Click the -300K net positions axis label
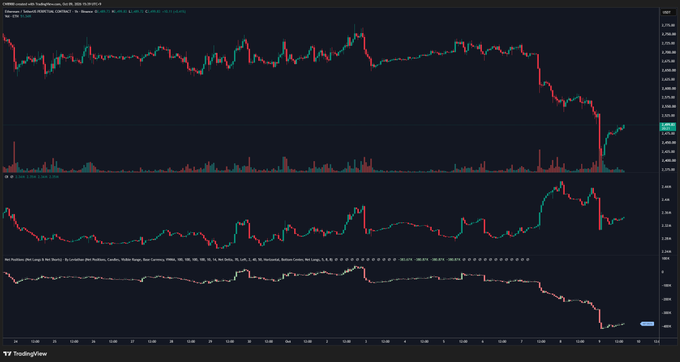The height and width of the screenshot is (362, 680). click(666, 313)
